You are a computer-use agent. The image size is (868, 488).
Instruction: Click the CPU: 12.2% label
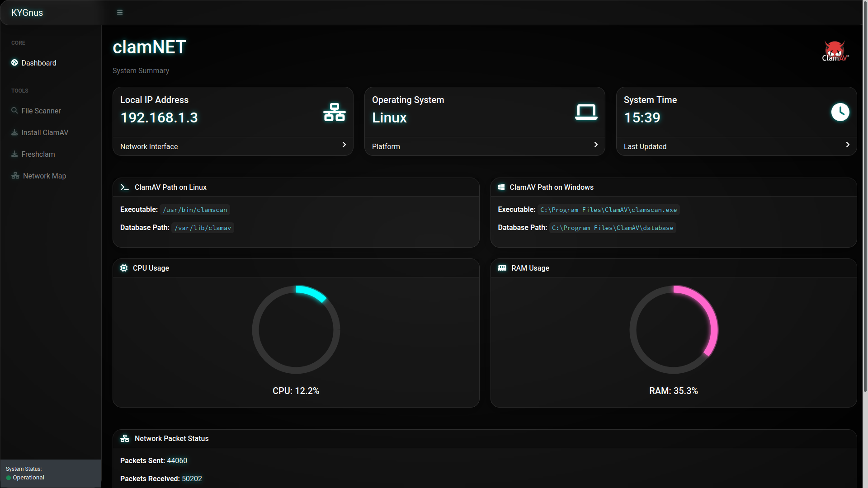(x=296, y=391)
